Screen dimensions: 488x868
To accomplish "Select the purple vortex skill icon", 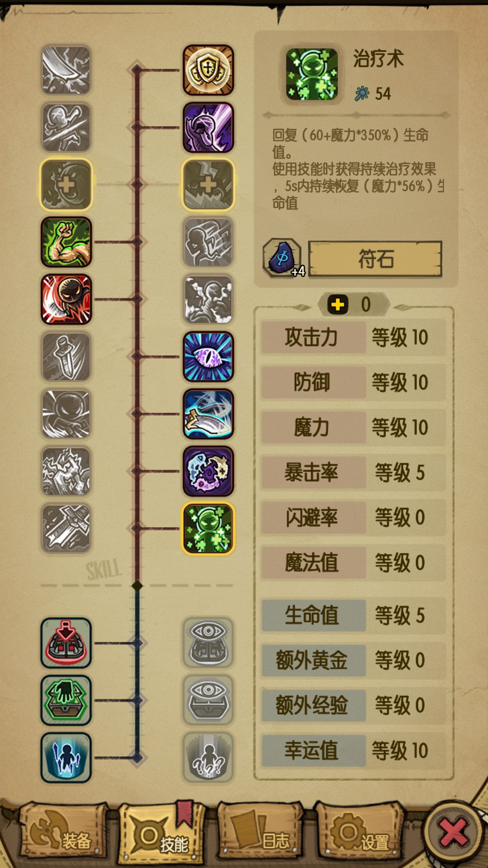I will click(208, 471).
